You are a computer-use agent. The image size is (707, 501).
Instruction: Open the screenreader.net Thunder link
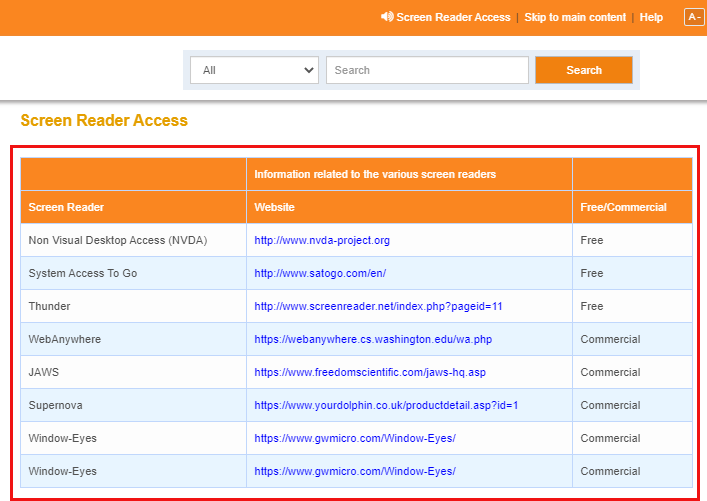378,306
